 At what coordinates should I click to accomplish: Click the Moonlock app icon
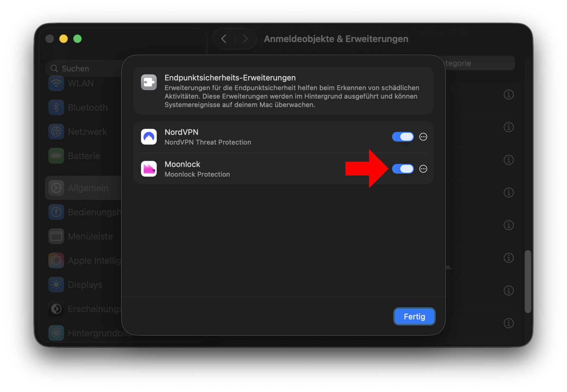pos(149,169)
